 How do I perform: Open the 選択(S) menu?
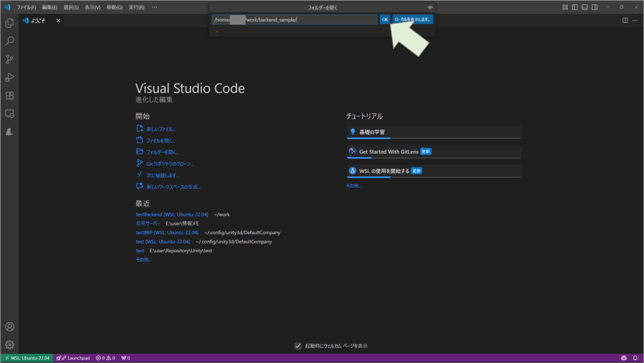click(x=71, y=8)
